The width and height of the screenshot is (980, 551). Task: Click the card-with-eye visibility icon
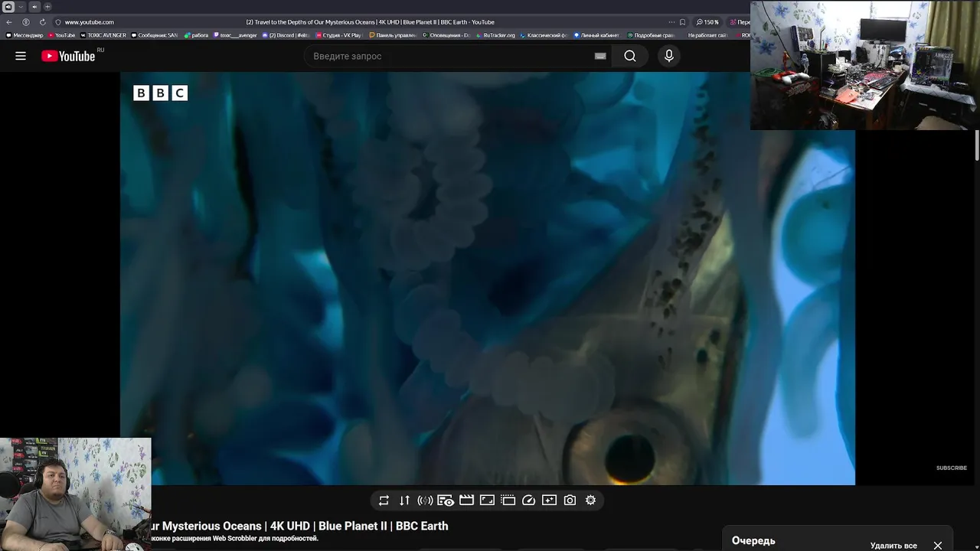[x=446, y=500]
